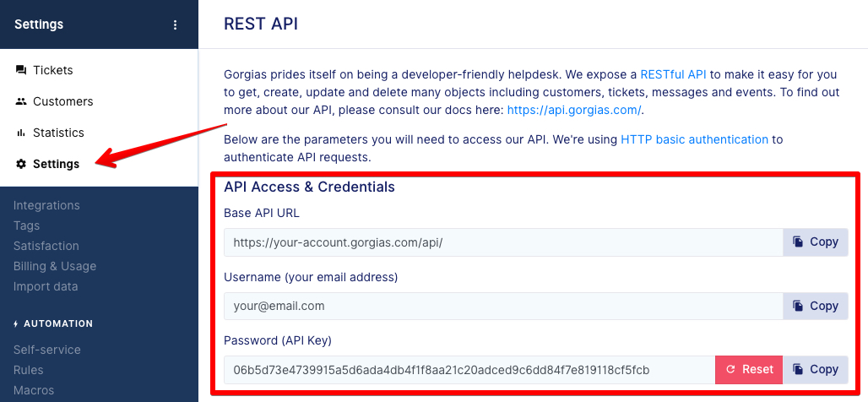Click the Password API Key field

pos(469,369)
